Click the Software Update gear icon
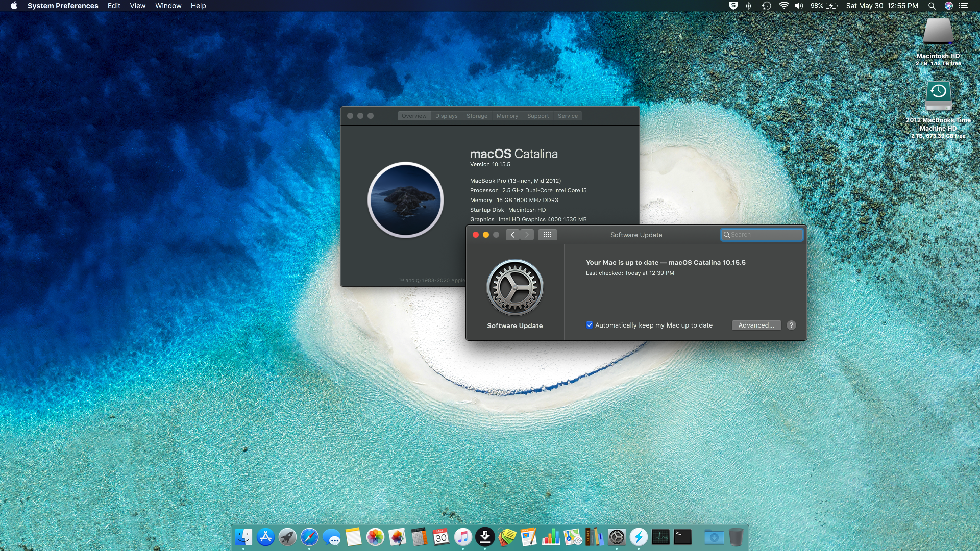980x551 pixels. (x=515, y=287)
